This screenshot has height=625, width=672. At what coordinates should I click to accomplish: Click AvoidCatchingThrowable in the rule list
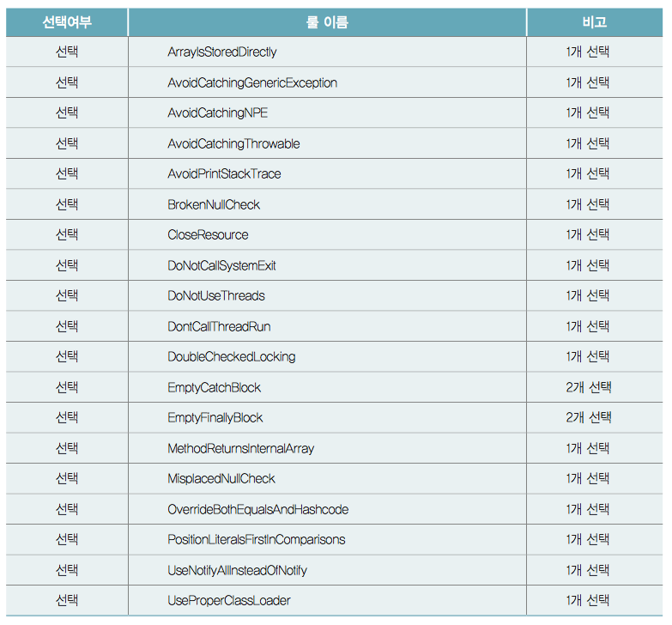click(x=233, y=143)
